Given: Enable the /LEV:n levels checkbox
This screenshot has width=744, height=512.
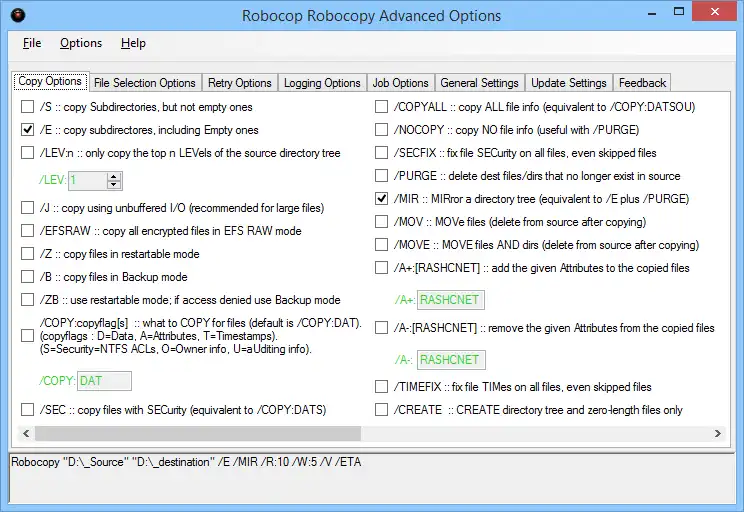Looking at the screenshot, I should [x=28, y=153].
